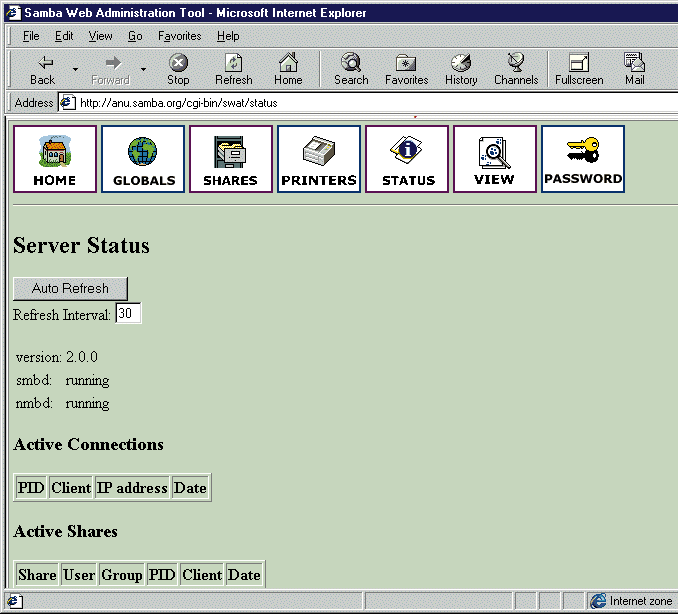Open the History toolbar button
678x616 pixels.
(461, 70)
